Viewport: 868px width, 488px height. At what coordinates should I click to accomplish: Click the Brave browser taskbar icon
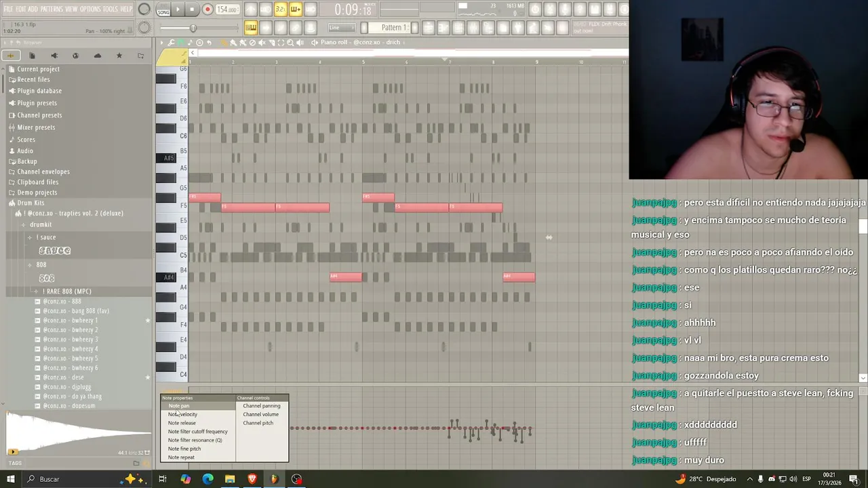[x=252, y=479]
